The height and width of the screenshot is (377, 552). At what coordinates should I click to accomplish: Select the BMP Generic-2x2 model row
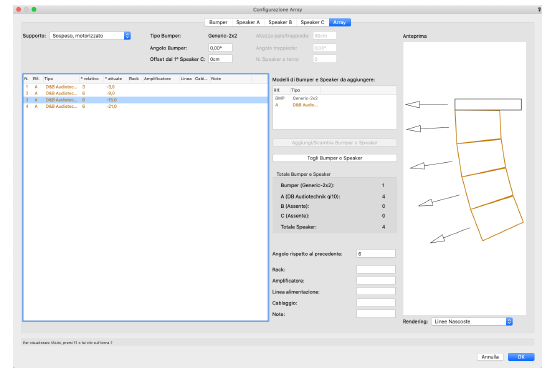[334, 99]
